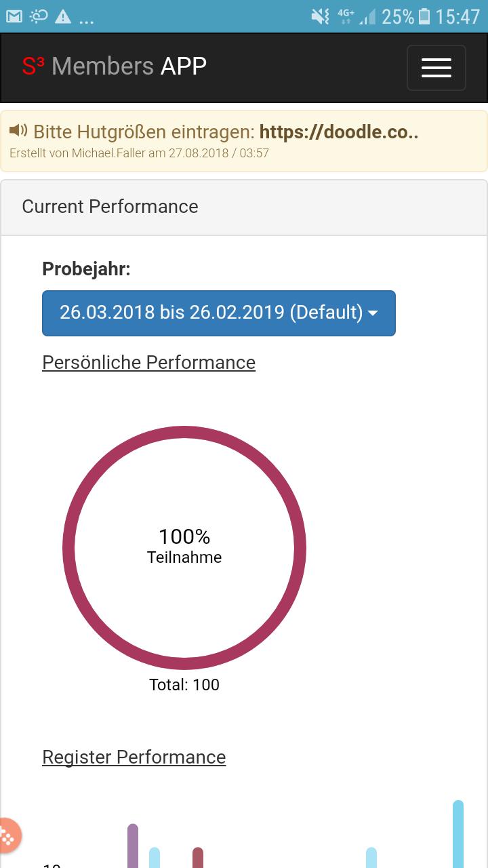Image resolution: width=488 pixels, height=868 pixels.
Task: Tap the orange floating dots icon
Action: tap(8, 835)
